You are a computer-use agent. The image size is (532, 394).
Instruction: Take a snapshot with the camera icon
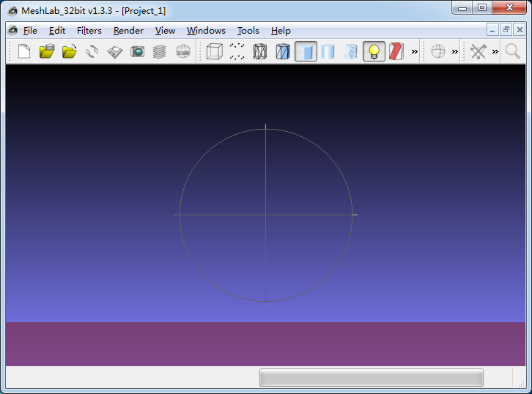tap(138, 51)
